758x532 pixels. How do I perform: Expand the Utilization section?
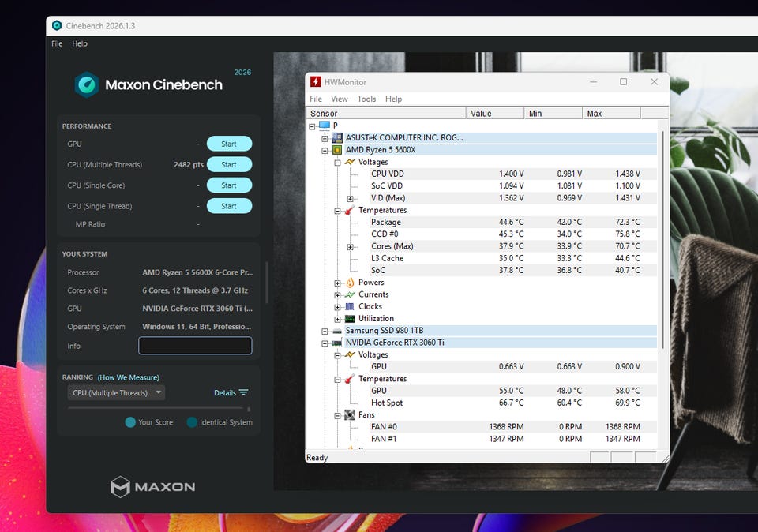(337, 320)
